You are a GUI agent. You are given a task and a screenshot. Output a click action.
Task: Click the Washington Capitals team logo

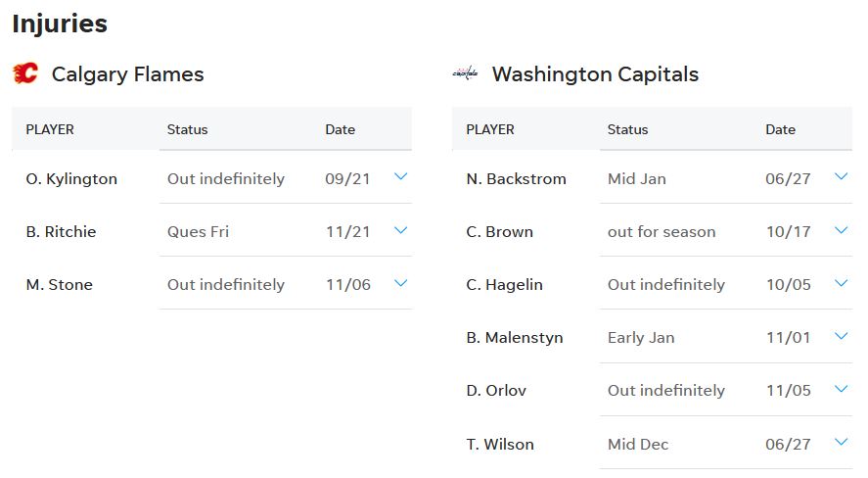[x=465, y=73]
